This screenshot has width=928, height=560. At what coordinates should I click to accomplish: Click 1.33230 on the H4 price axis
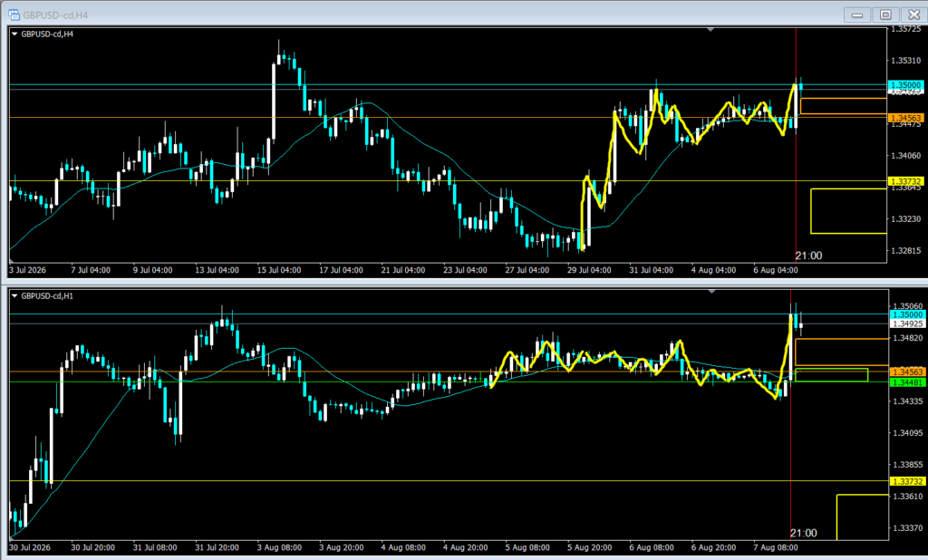[906, 219]
